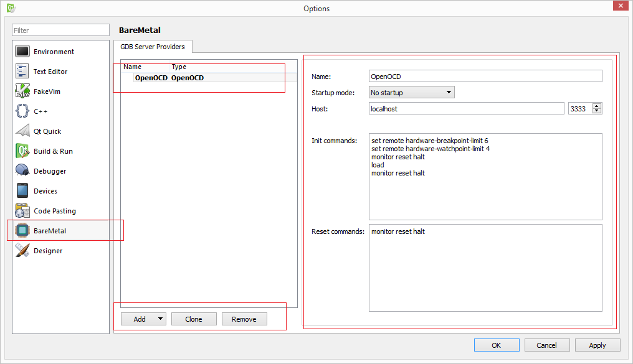This screenshot has height=364, width=633.
Task: Open the Code Pasting category label
Action: pyautogui.click(x=55, y=211)
